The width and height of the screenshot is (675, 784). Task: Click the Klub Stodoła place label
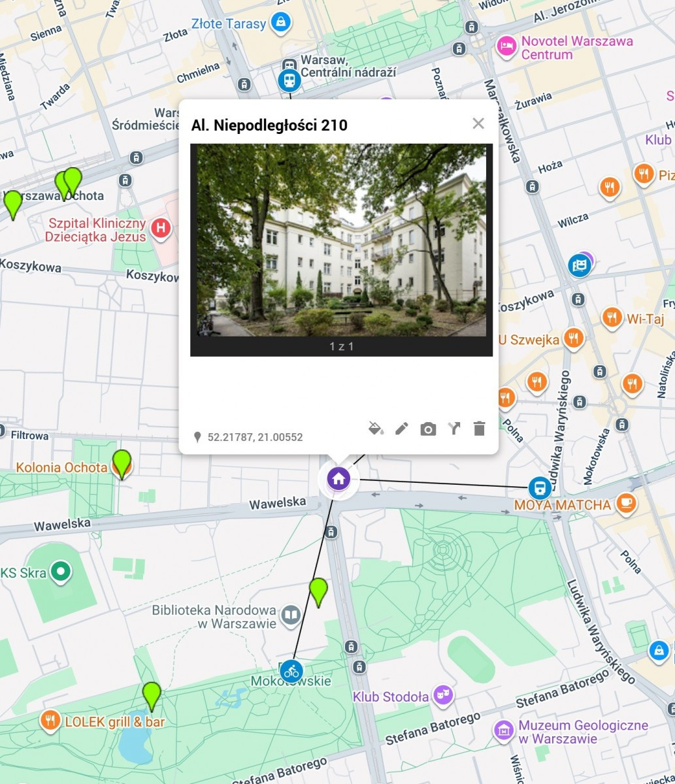(x=391, y=696)
